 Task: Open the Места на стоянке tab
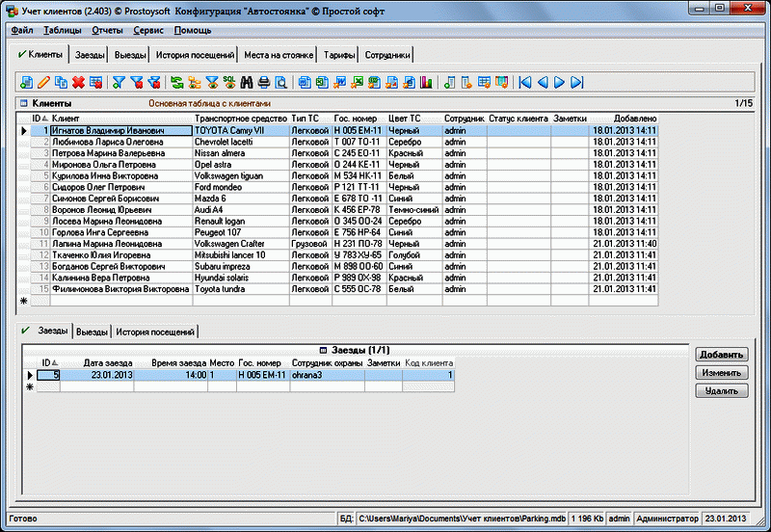pyautogui.click(x=279, y=55)
